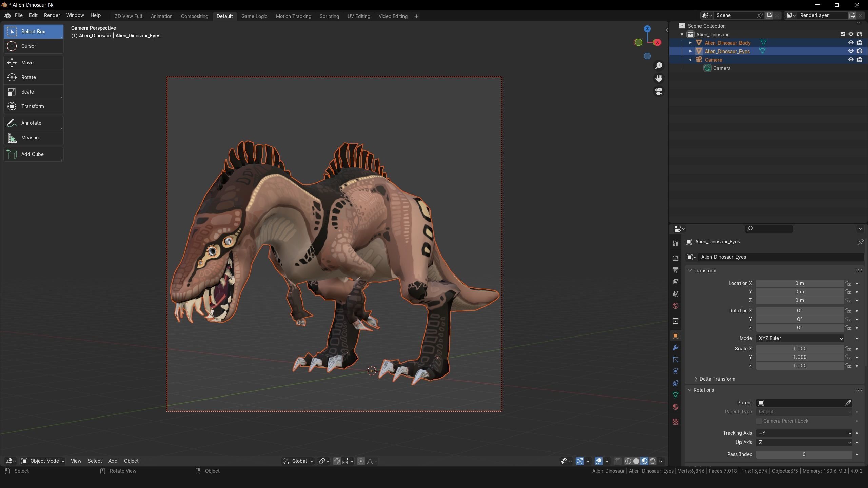The height and width of the screenshot is (488, 868).
Task: Add a new workspace with plus button
Action: click(x=416, y=16)
